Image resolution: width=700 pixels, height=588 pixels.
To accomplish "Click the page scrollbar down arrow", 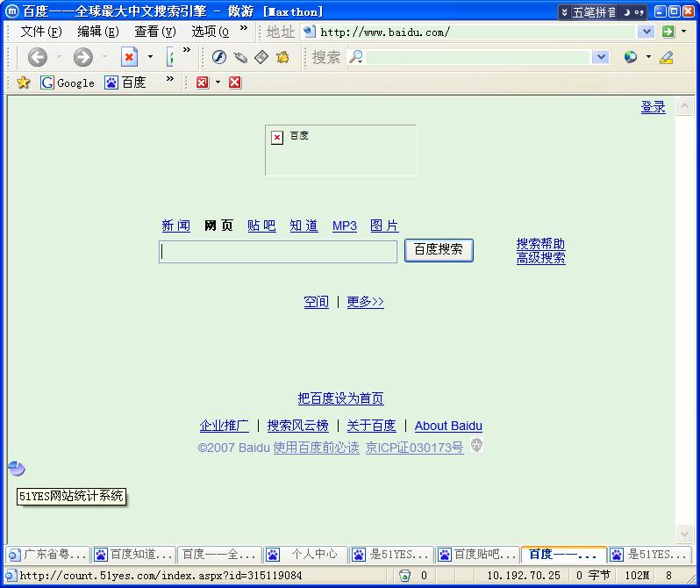I will 684,534.
